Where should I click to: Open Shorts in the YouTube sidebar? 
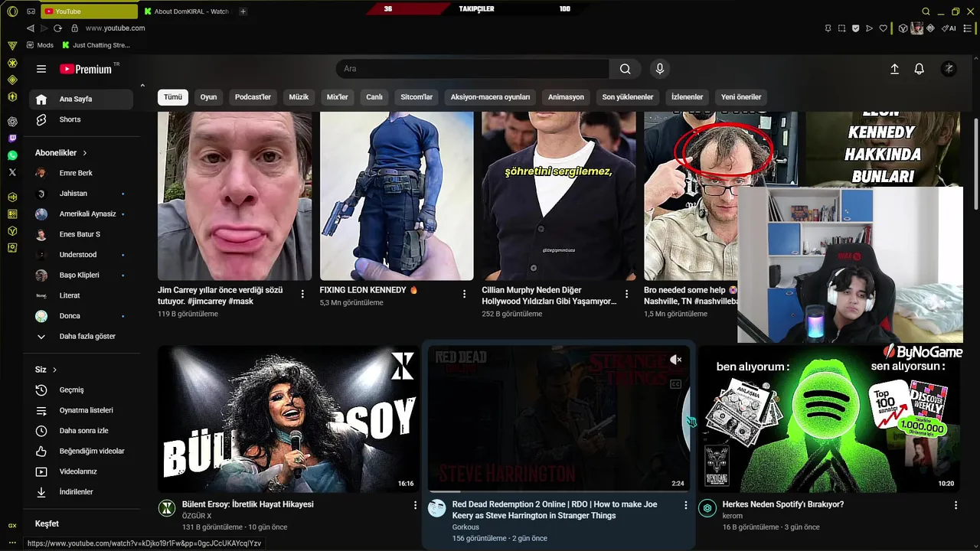click(80, 119)
